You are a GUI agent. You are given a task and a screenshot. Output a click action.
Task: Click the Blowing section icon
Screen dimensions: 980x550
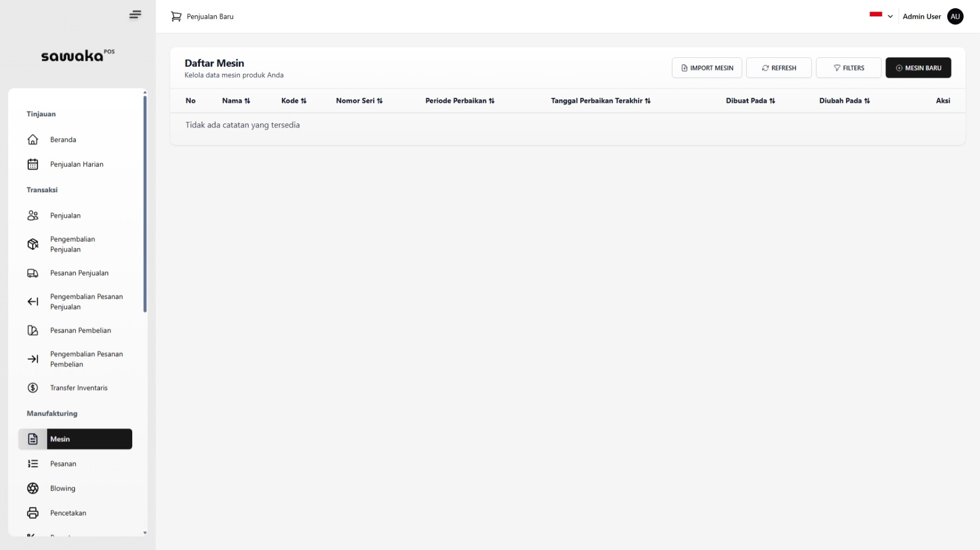tap(33, 488)
